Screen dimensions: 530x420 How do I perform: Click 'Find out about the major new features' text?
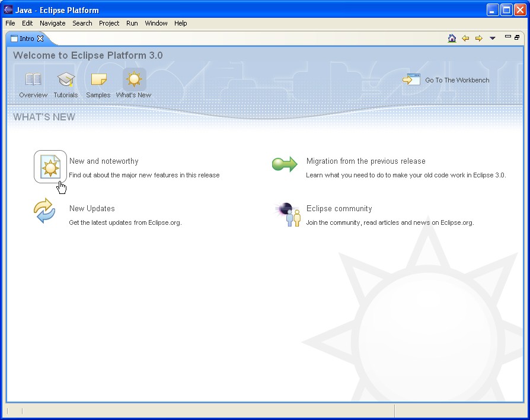pos(144,175)
